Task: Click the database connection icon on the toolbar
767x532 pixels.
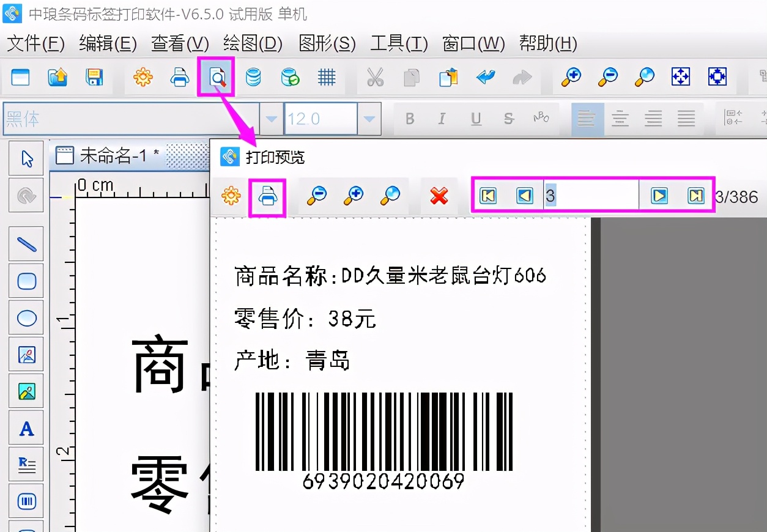Action: 253,77
